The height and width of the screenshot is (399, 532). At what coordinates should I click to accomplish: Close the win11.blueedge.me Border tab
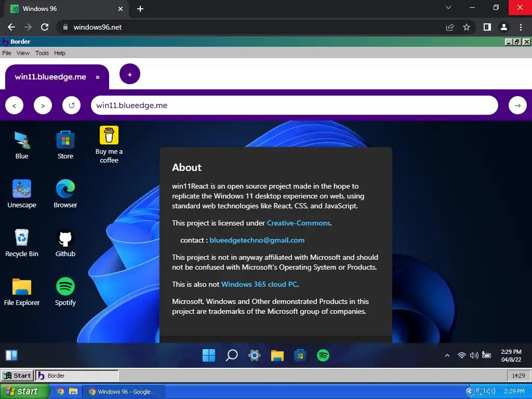[x=98, y=77]
